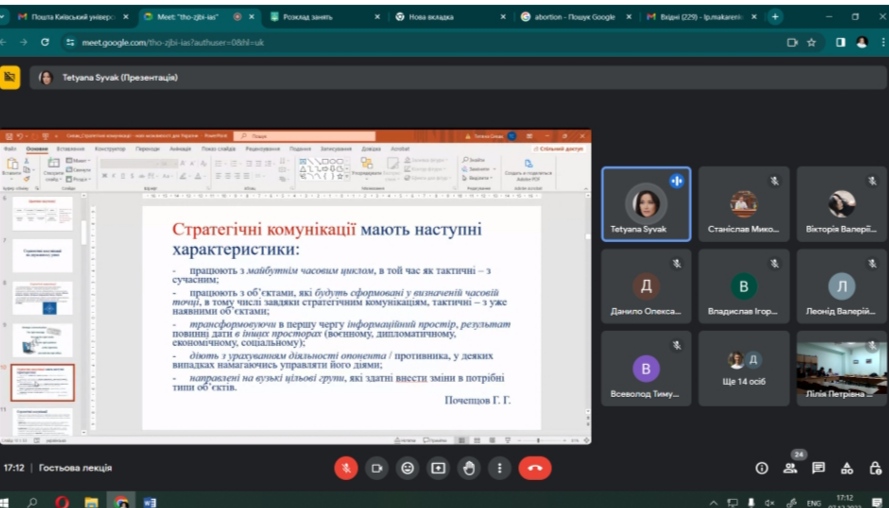
Task: Open the activities icon
Action: click(x=847, y=467)
